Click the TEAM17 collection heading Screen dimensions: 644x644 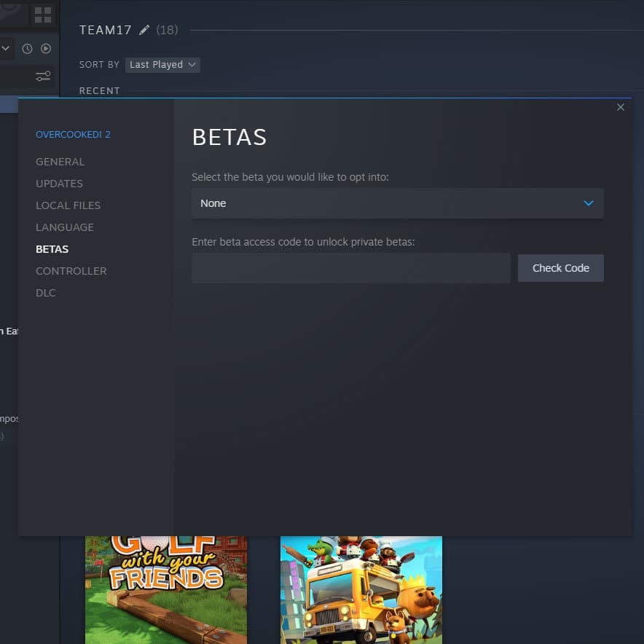coord(106,30)
